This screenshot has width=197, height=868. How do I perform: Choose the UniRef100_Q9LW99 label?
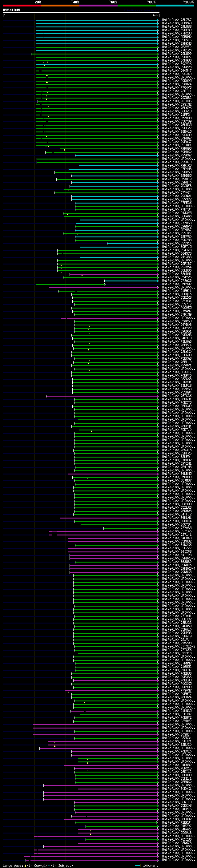pyautogui.click(x=176, y=54)
